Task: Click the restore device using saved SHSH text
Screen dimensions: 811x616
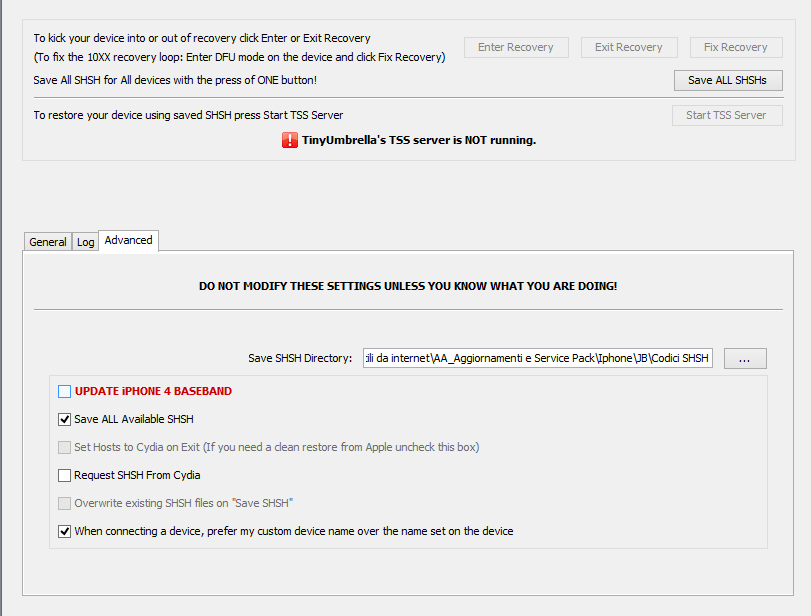Action: 188,115
